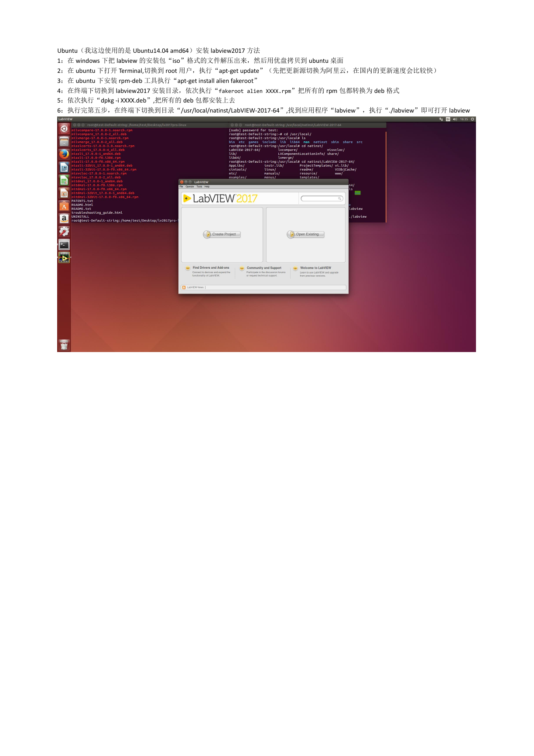
Task: Open the Files manager from the dock
Action: (x=64, y=141)
